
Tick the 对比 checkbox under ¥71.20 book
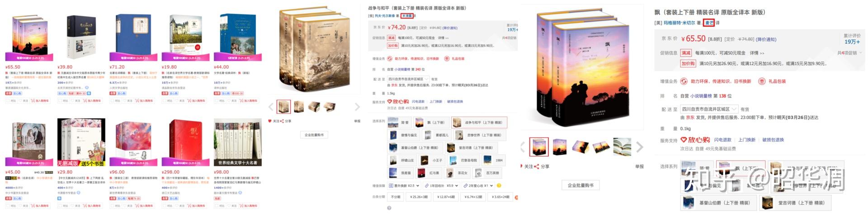112,101
